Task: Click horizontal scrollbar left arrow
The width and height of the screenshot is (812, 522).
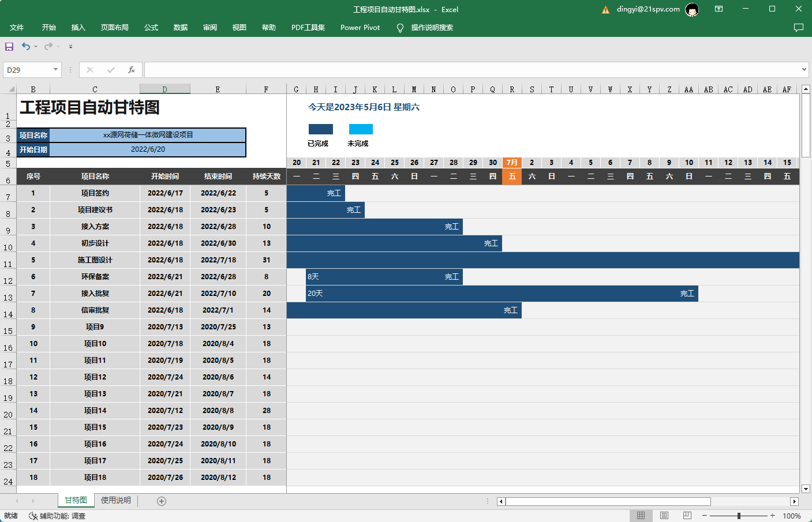Action: click(501, 502)
